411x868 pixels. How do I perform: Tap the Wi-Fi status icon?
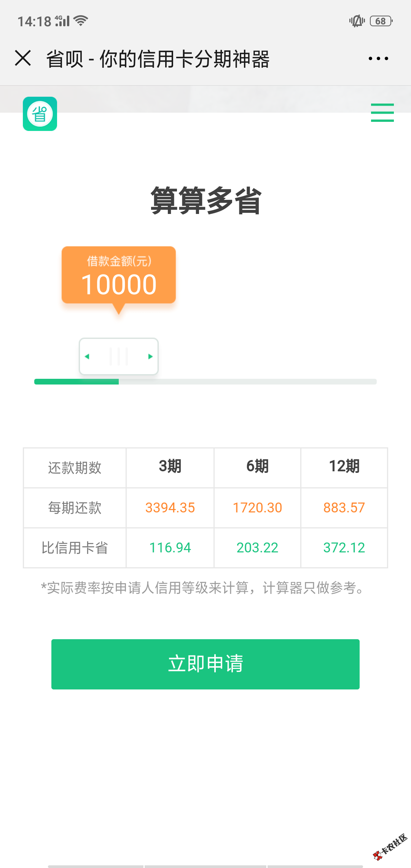tap(81, 21)
